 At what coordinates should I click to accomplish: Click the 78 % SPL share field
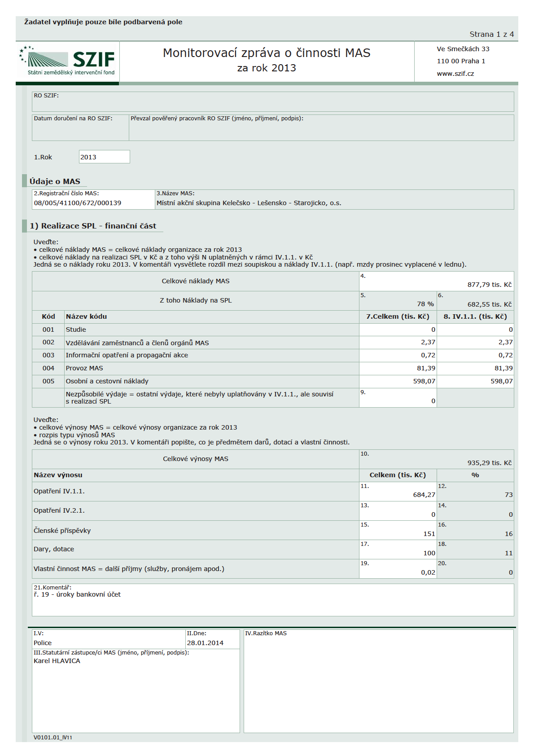tap(398, 300)
